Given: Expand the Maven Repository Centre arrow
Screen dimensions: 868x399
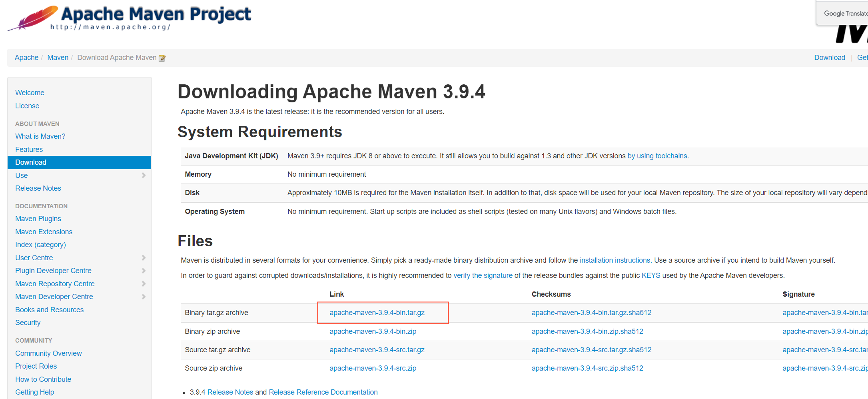Looking at the screenshot, I should pyautogui.click(x=144, y=284).
